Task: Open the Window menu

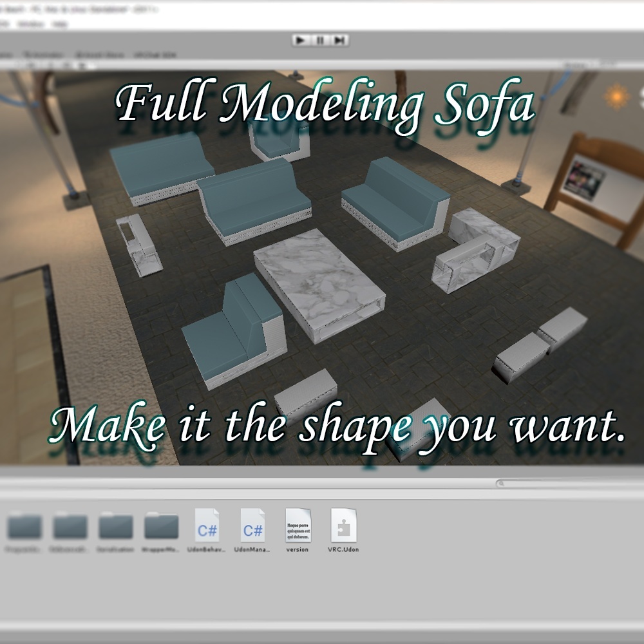Action: (31, 24)
